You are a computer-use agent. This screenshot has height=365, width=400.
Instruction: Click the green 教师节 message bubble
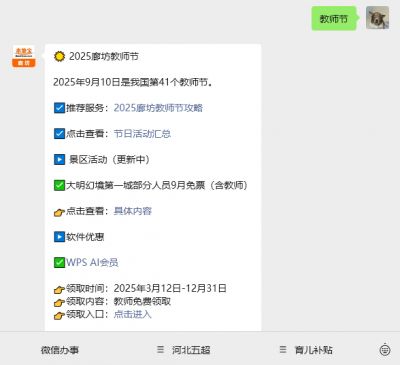coord(334,19)
